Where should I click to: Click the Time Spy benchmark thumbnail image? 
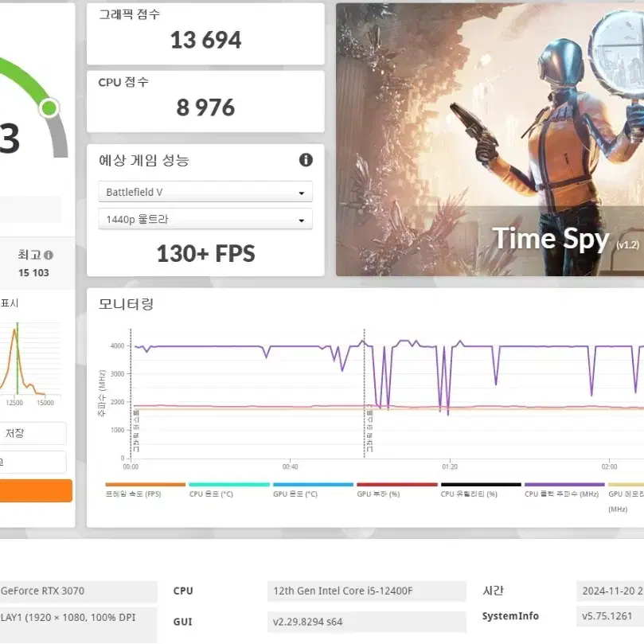point(490,139)
